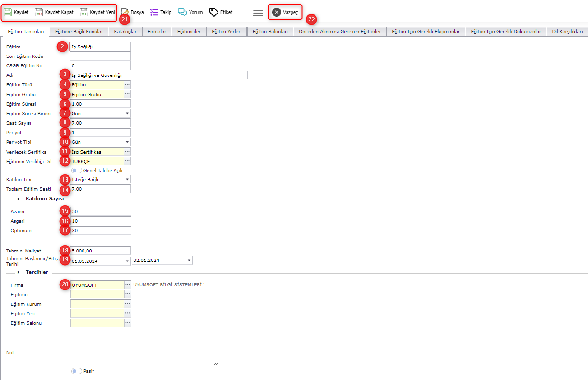Viewport: 588px width, 382px height.
Task: Click the Optimum participants field
Action: click(100, 230)
